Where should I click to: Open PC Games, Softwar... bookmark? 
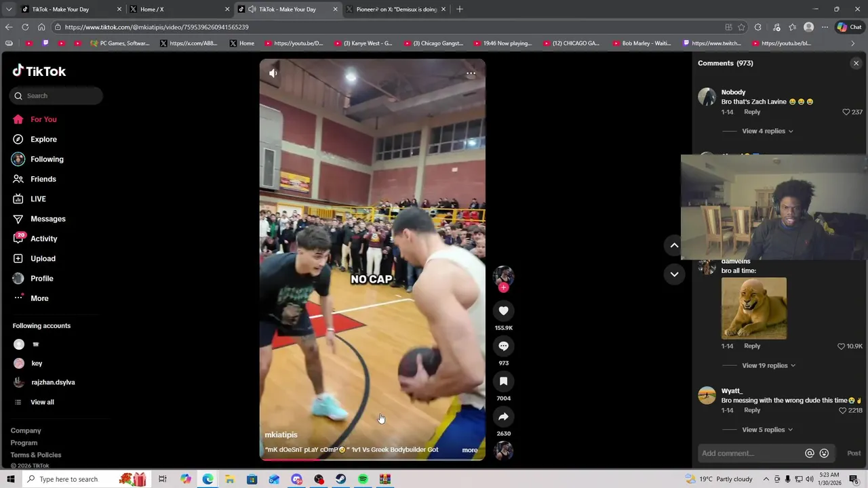pyautogui.click(x=120, y=43)
